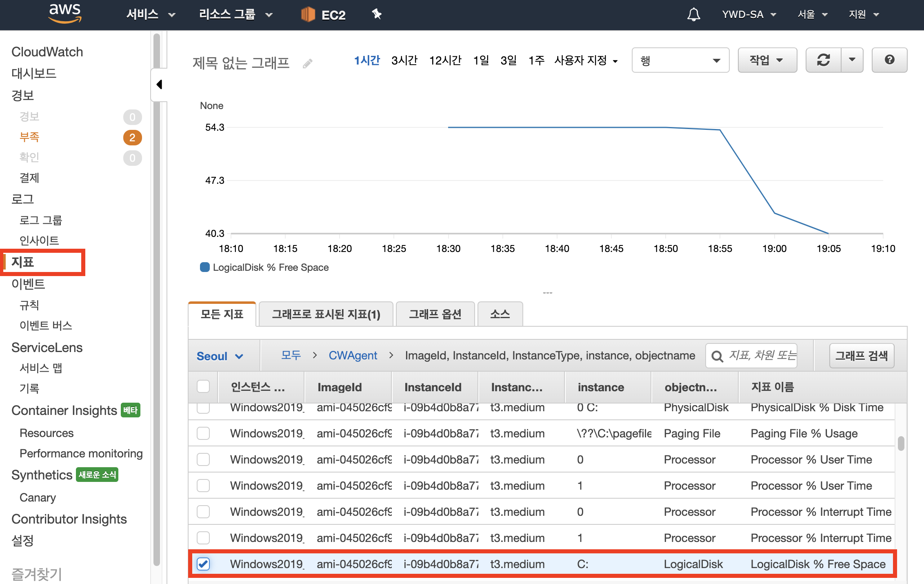Click the 그래프 검색 button

[861, 356]
